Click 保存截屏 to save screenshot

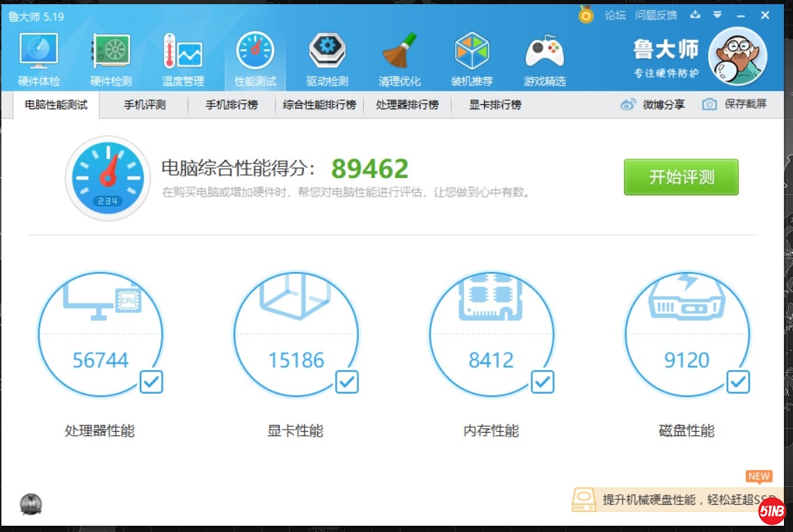[735, 105]
